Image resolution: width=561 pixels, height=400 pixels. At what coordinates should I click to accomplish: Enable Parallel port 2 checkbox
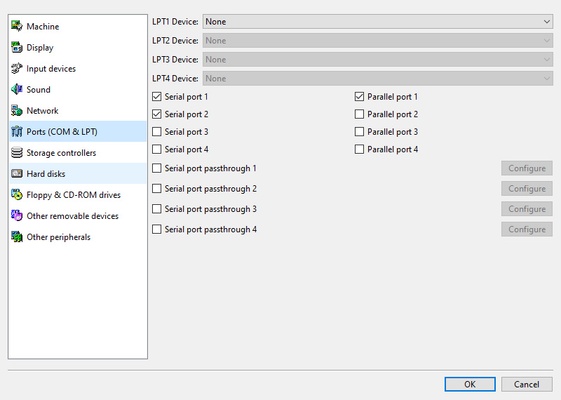click(359, 114)
